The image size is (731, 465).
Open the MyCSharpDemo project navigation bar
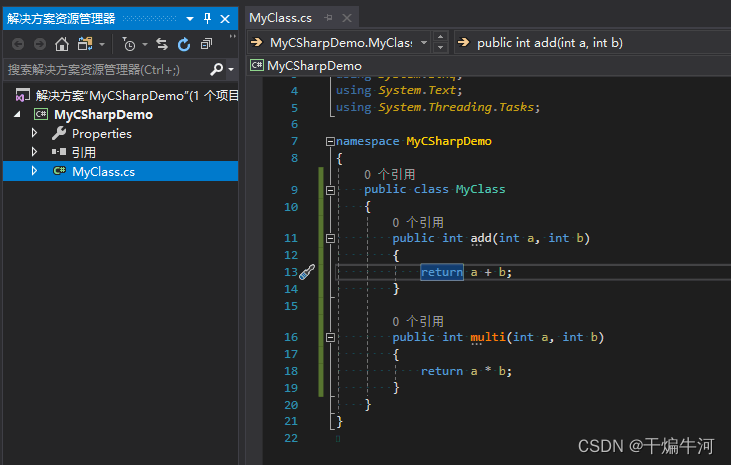click(490, 66)
